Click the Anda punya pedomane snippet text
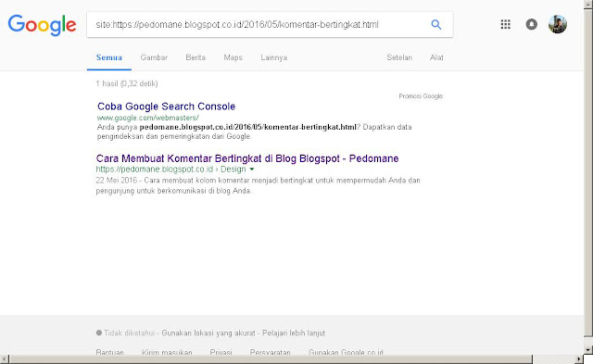 [x=254, y=132]
